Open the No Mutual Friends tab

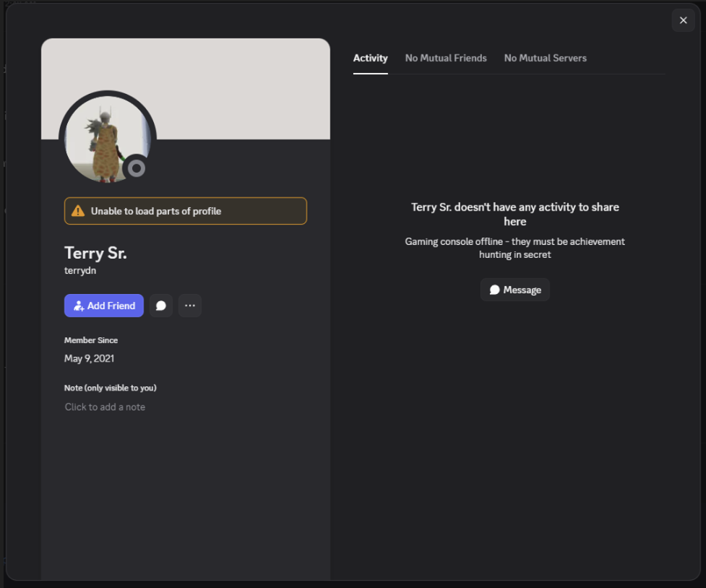(x=446, y=58)
